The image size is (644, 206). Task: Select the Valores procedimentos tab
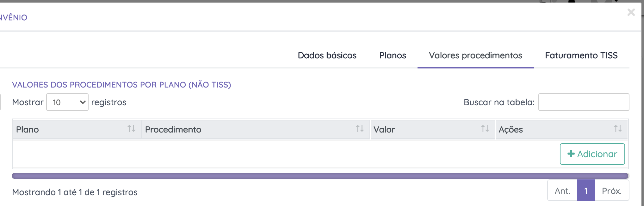click(x=475, y=55)
